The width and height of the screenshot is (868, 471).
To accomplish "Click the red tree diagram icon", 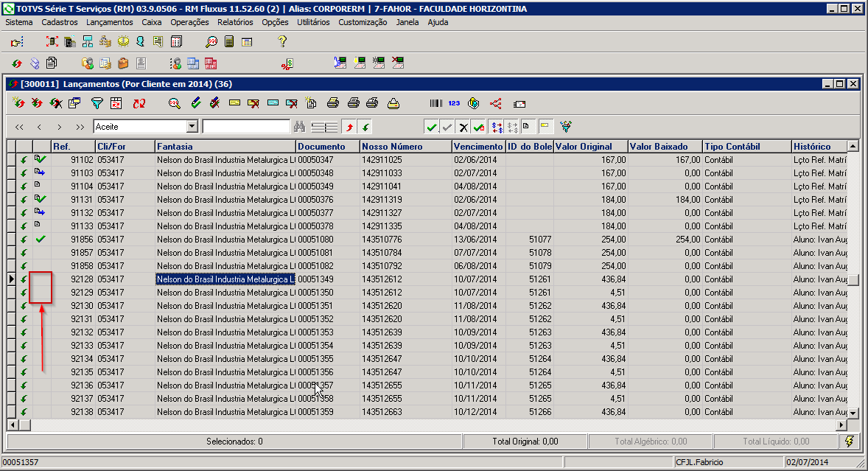I will (495, 103).
